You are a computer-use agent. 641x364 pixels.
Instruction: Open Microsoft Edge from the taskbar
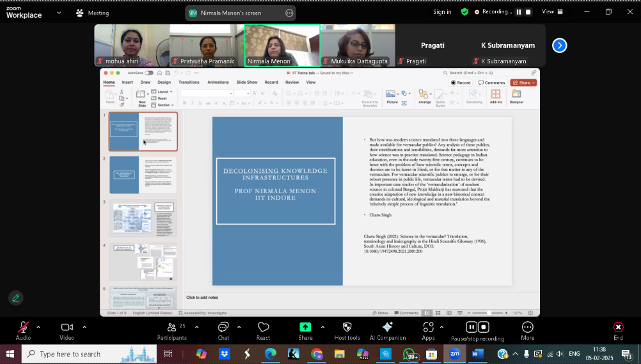270,354
